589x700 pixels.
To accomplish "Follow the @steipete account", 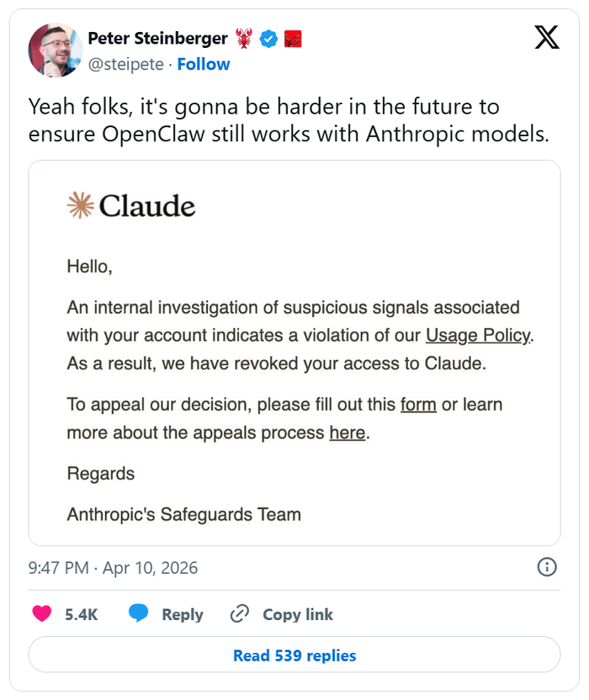I will point(204,64).
